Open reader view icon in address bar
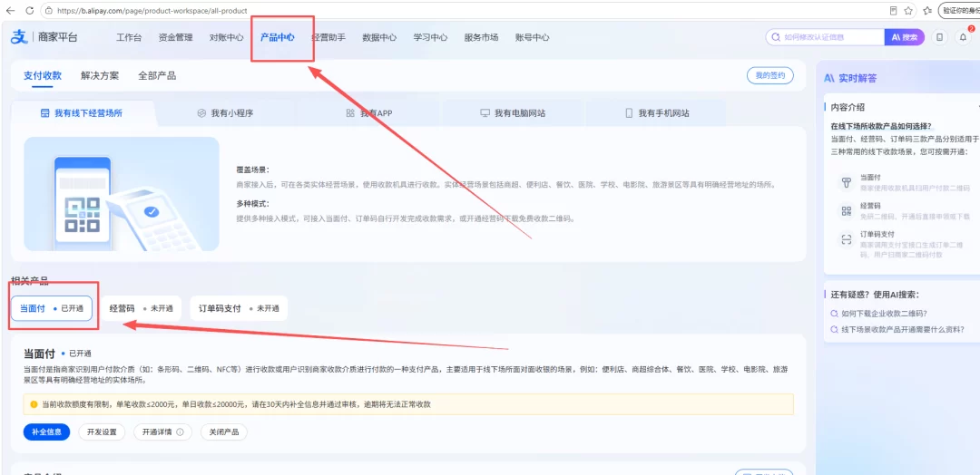The image size is (980, 475). tap(894, 11)
